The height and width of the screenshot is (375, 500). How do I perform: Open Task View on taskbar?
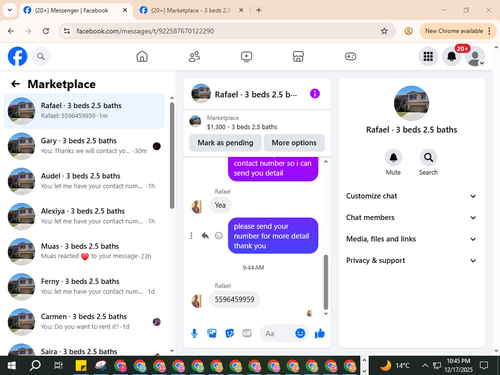(58, 366)
